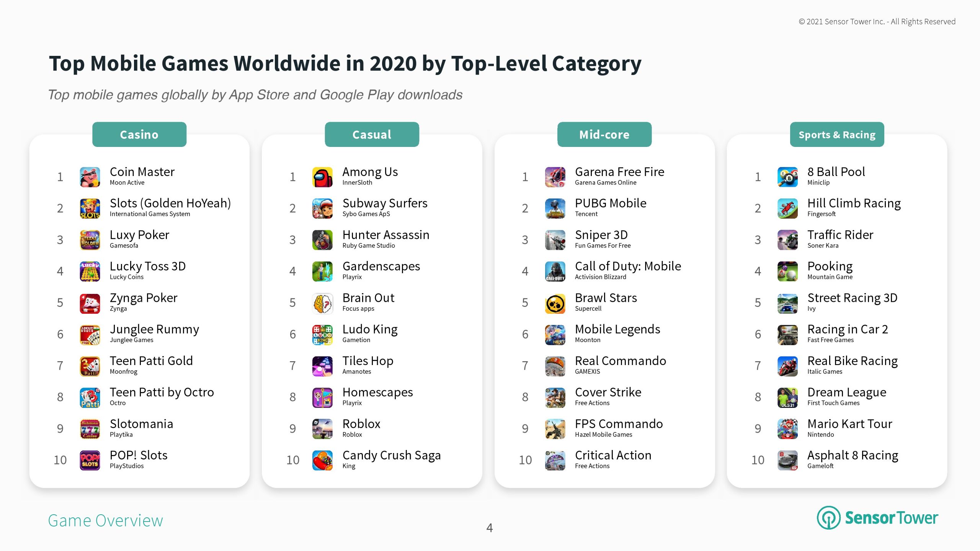Click the Subway Surfers game title
The width and height of the screenshot is (980, 551).
(x=385, y=203)
